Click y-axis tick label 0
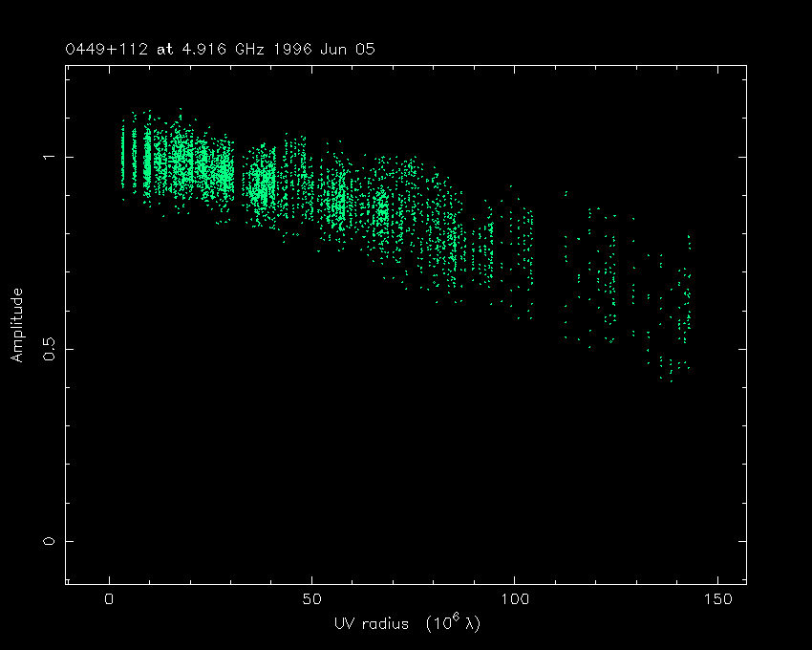 pyautogui.click(x=50, y=541)
